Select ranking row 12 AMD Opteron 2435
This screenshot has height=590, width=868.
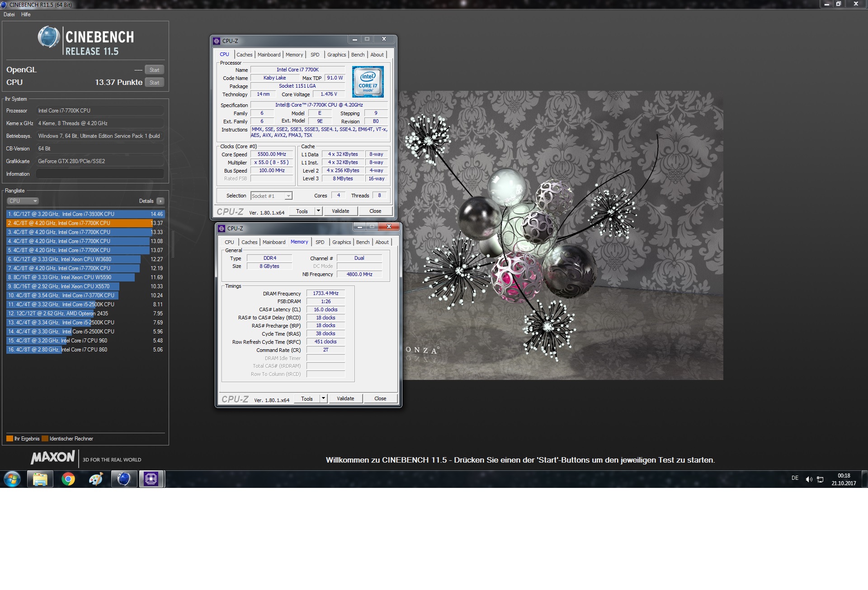85,314
